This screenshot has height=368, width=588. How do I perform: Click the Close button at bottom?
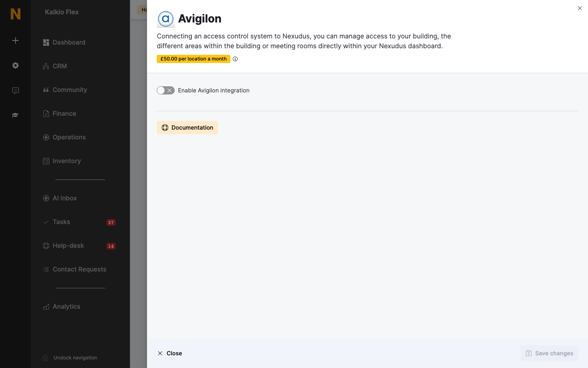click(x=170, y=353)
